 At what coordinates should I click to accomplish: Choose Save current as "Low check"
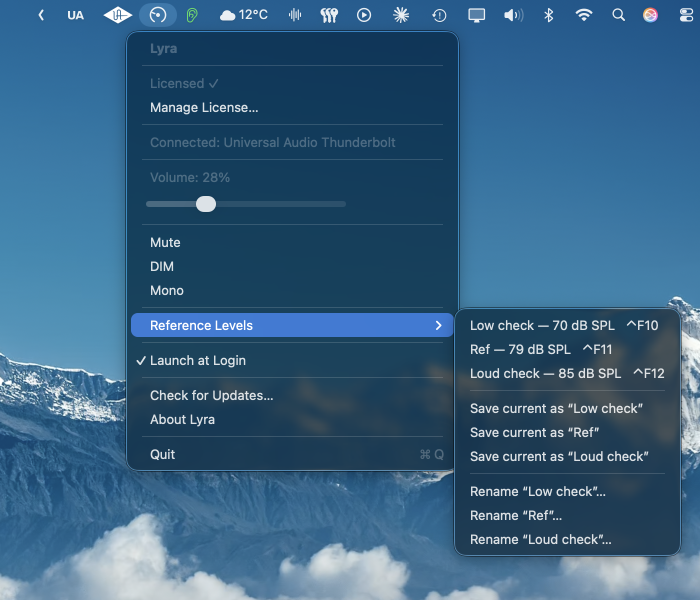click(567, 408)
